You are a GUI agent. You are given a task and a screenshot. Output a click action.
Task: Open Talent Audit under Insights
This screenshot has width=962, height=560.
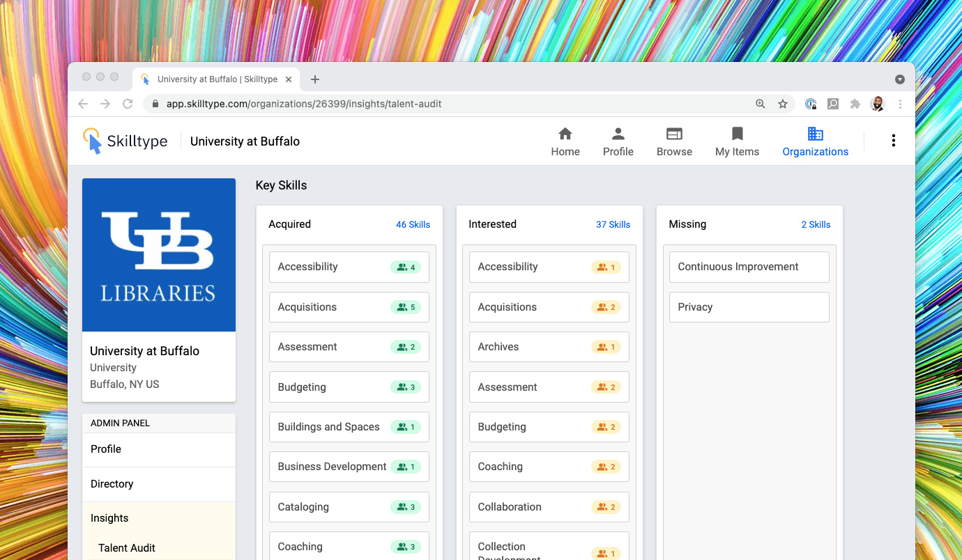pos(127,548)
